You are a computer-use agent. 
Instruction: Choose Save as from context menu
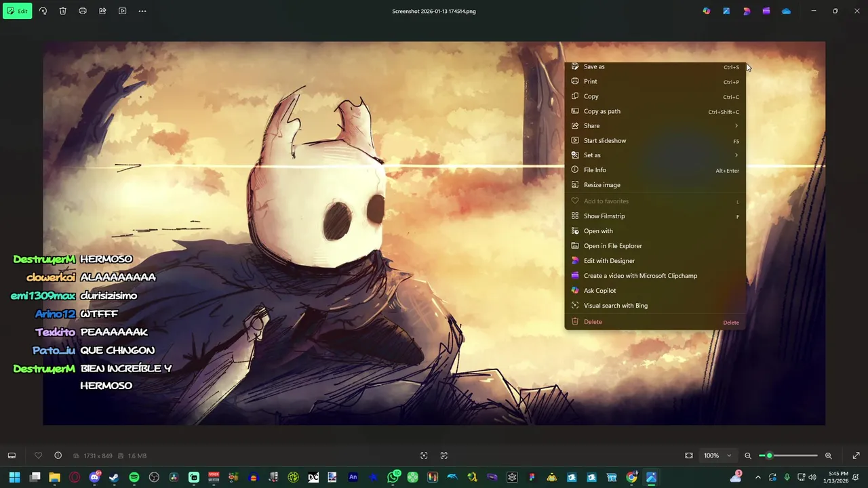click(x=655, y=66)
